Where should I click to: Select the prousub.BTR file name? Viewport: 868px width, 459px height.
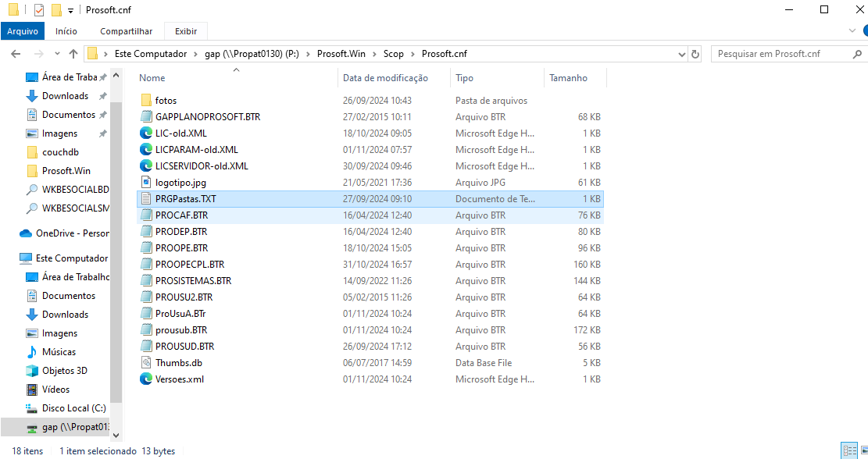pyautogui.click(x=181, y=330)
